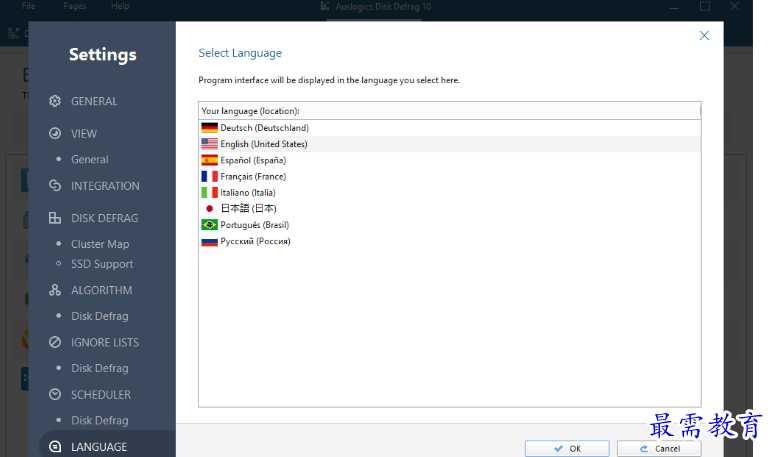The height and width of the screenshot is (457, 771).
Task: Open the IGNORE LISTS settings section
Action: pyautogui.click(x=105, y=342)
